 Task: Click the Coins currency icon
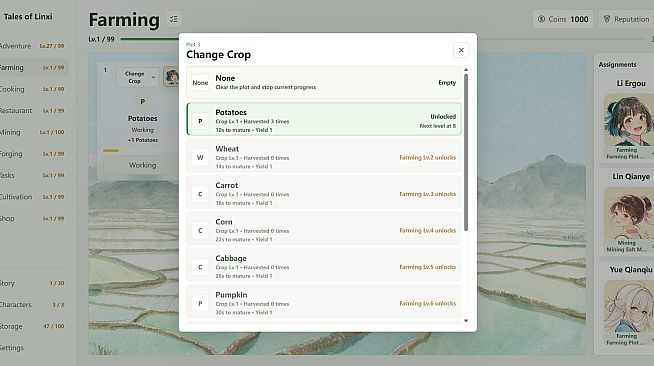pyautogui.click(x=541, y=19)
